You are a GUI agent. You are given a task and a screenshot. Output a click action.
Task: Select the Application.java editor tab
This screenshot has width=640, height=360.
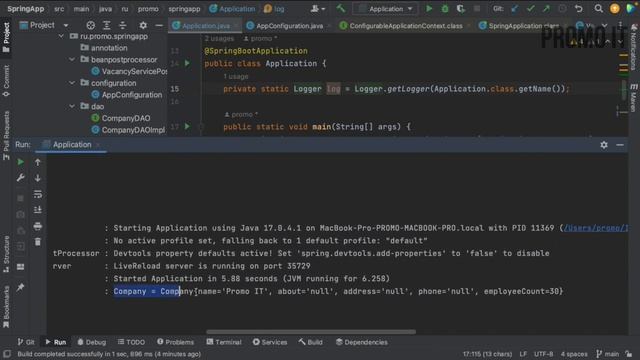pos(206,26)
